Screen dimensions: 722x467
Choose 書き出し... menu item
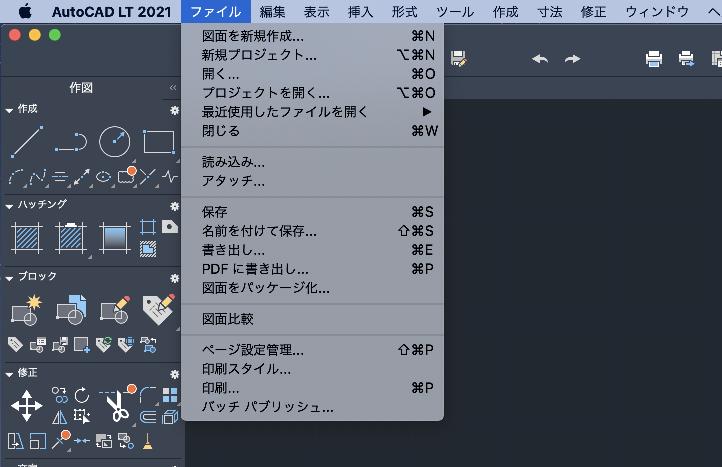(x=313, y=250)
